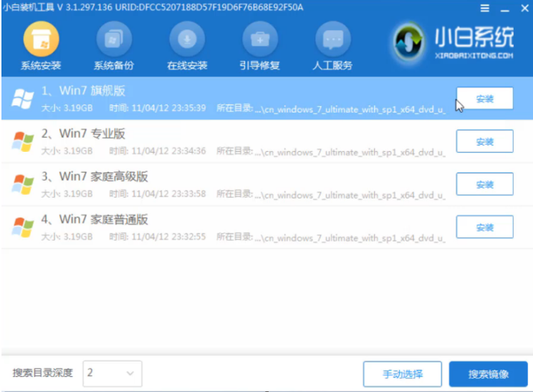This screenshot has height=392, width=533.
Task: Click 大小 3.19GB of Win7 家庭高级版
Action: pyautogui.click(x=67, y=193)
